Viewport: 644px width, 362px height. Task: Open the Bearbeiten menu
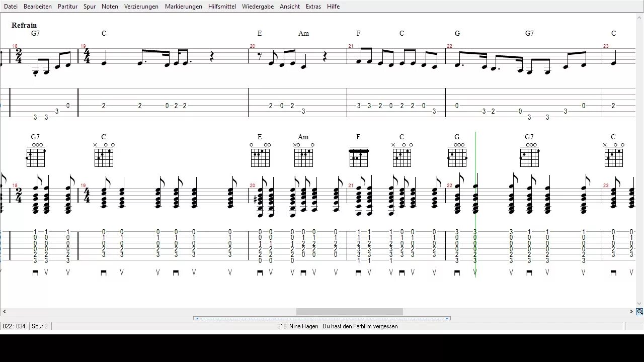pyautogui.click(x=38, y=7)
